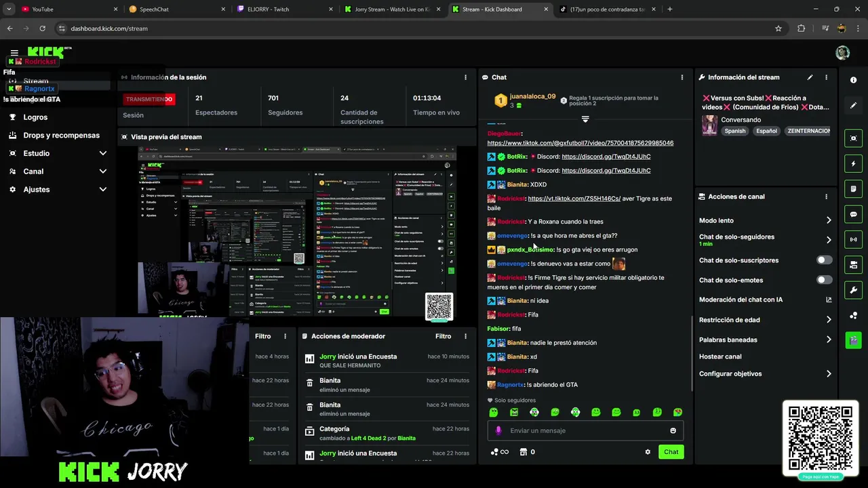This screenshot has width=868, height=488.
Task: Open the Información del stream three-dot menu
Action: pos(826,77)
